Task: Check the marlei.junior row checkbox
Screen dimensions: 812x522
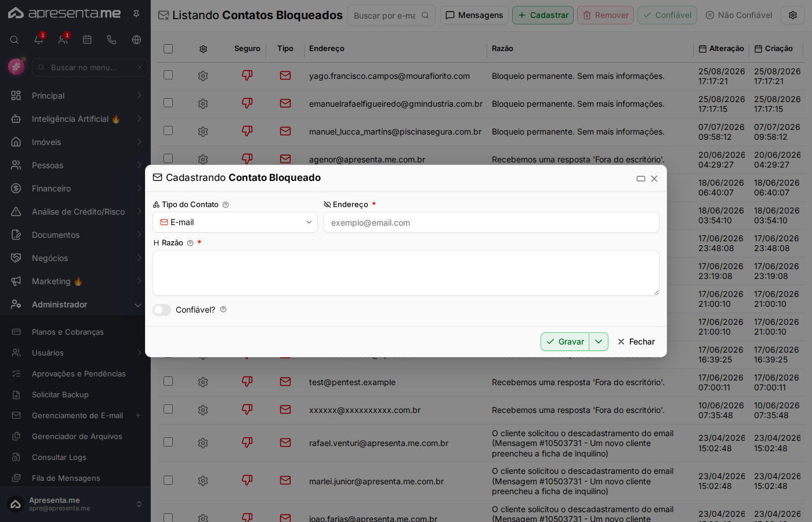Action: coord(168,480)
